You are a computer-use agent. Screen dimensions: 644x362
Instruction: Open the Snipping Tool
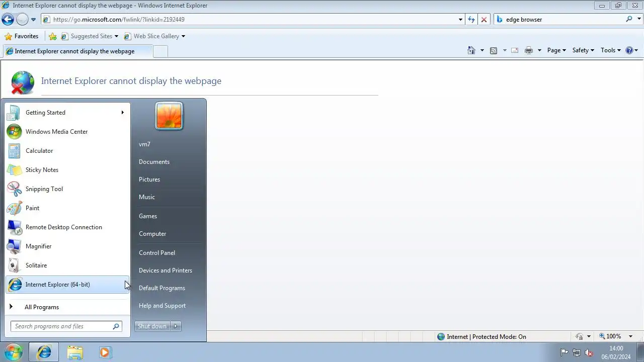click(67, 189)
